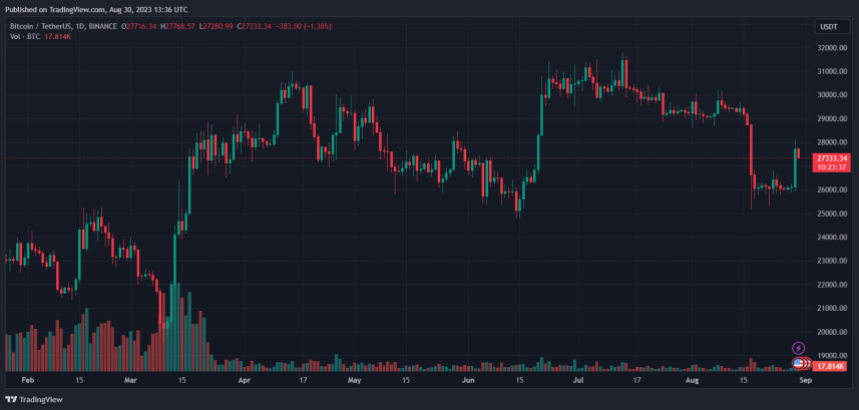This screenshot has height=410, width=859.
Task: Click the Feb label on time axis
Action: (x=27, y=381)
